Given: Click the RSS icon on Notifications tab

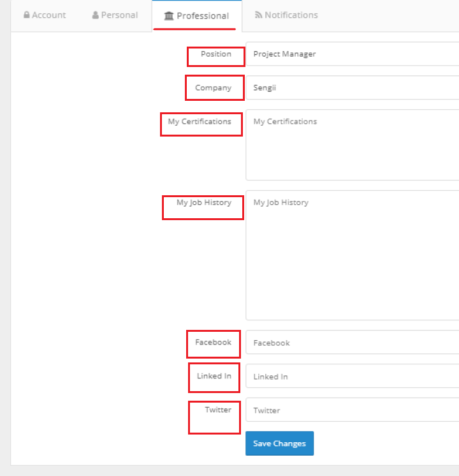Looking at the screenshot, I should 258,15.
